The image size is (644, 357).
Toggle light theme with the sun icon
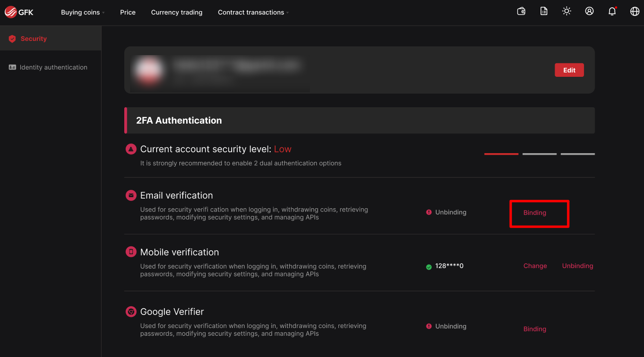click(x=567, y=11)
